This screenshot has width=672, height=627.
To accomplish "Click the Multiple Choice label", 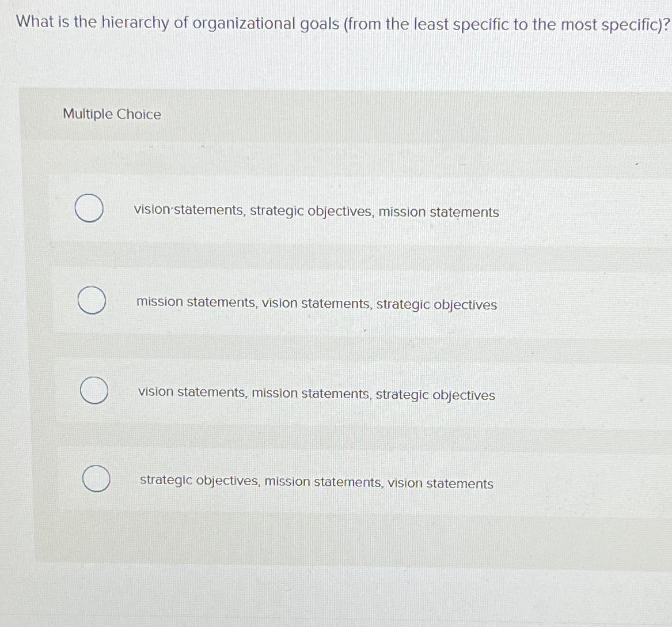I will tap(111, 114).
